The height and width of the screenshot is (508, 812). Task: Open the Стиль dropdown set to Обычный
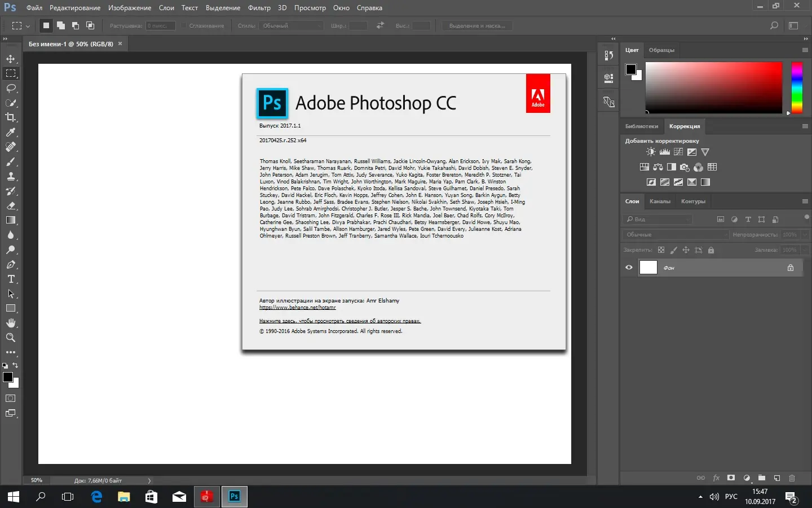(292, 25)
